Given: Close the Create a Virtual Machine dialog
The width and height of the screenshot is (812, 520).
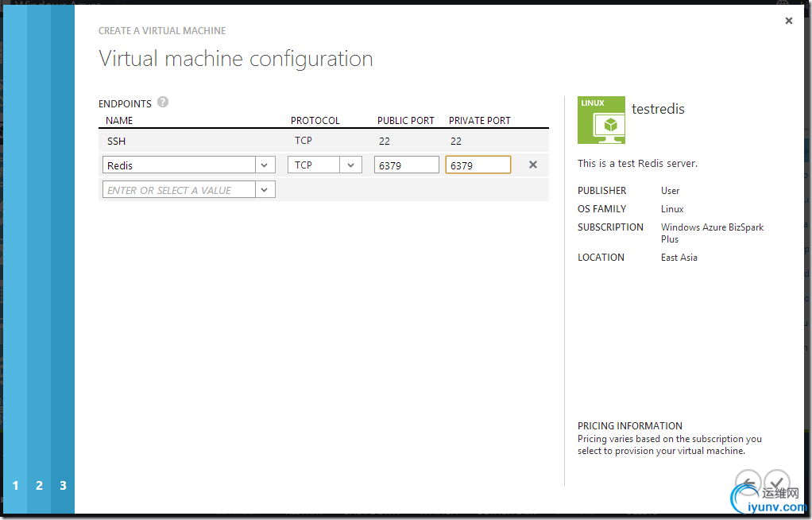Looking at the screenshot, I should coord(789,21).
